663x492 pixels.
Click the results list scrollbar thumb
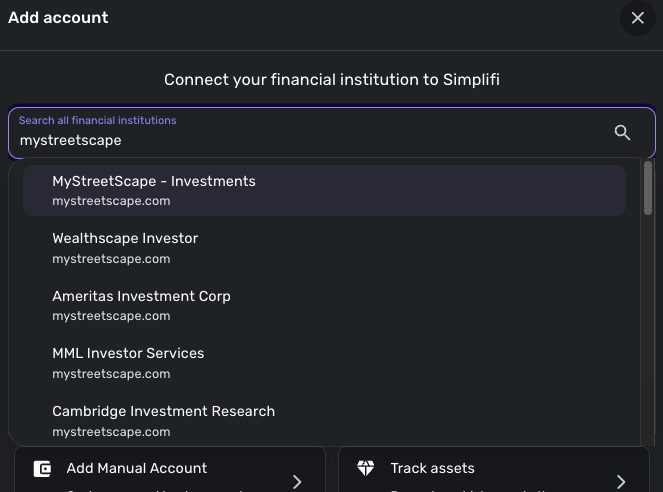point(648,188)
